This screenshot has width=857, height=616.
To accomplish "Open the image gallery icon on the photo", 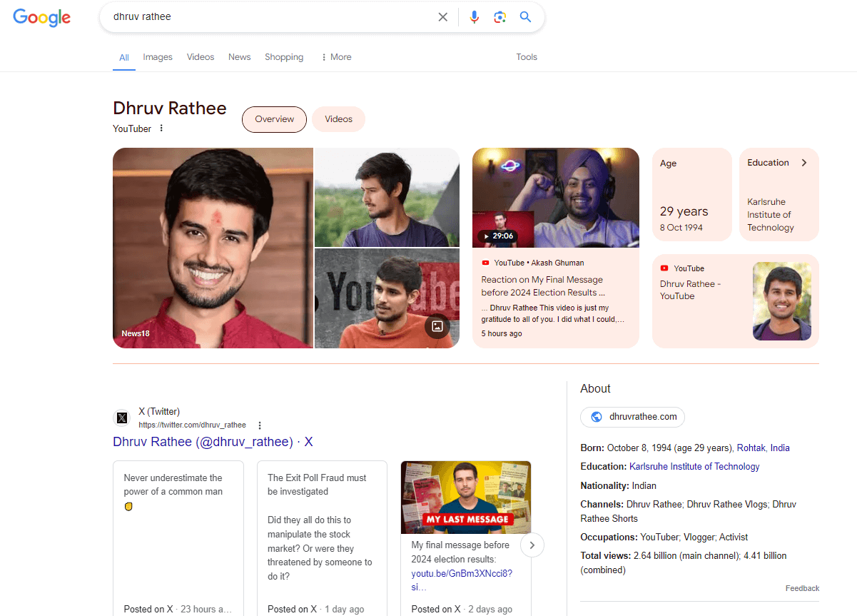I will click(x=437, y=325).
